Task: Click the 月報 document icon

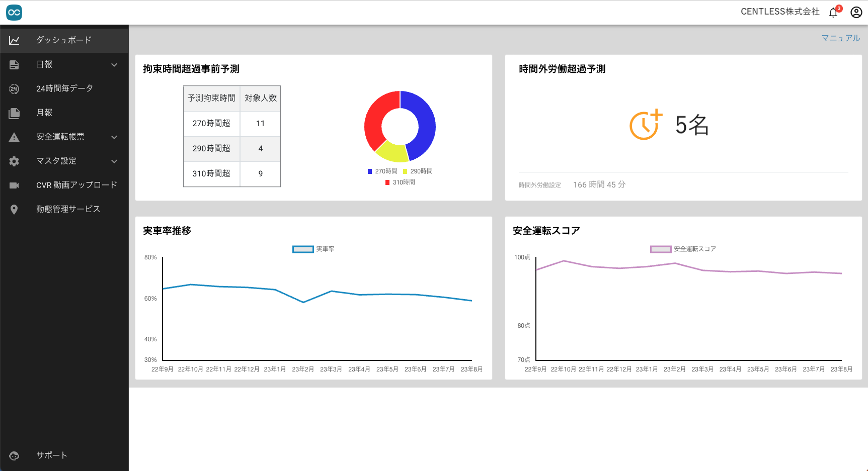Action: (14, 113)
